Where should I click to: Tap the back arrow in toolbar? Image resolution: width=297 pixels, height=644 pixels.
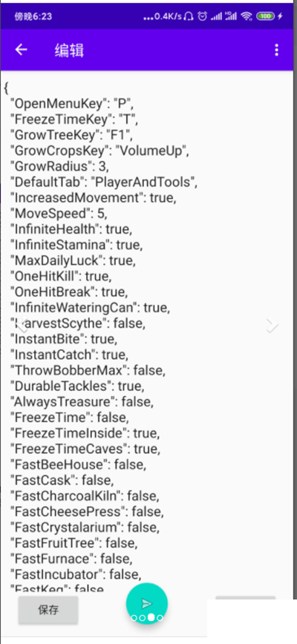click(x=21, y=50)
